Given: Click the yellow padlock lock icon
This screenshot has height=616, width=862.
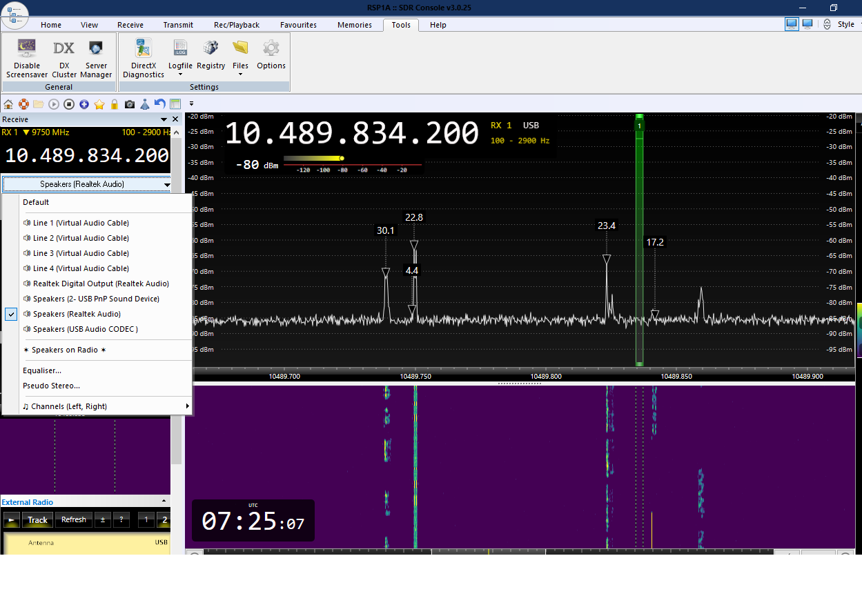Looking at the screenshot, I should [115, 104].
